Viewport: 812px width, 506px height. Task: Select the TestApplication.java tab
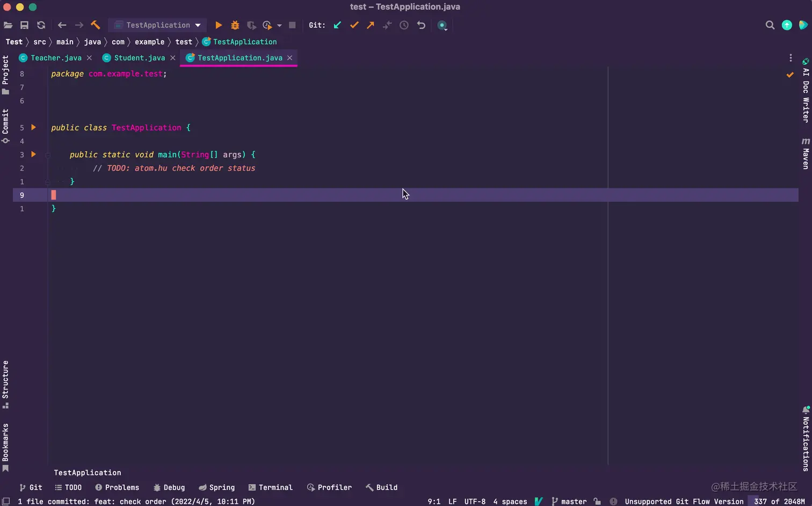pos(240,58)
